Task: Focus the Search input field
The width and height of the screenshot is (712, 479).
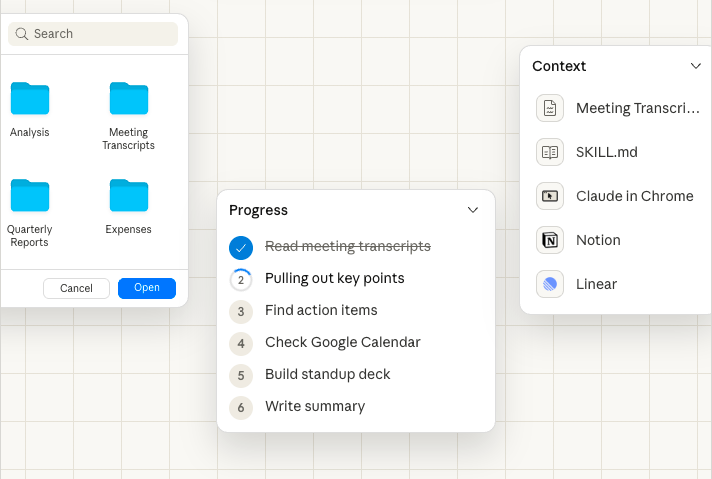Action: point(93,34)
